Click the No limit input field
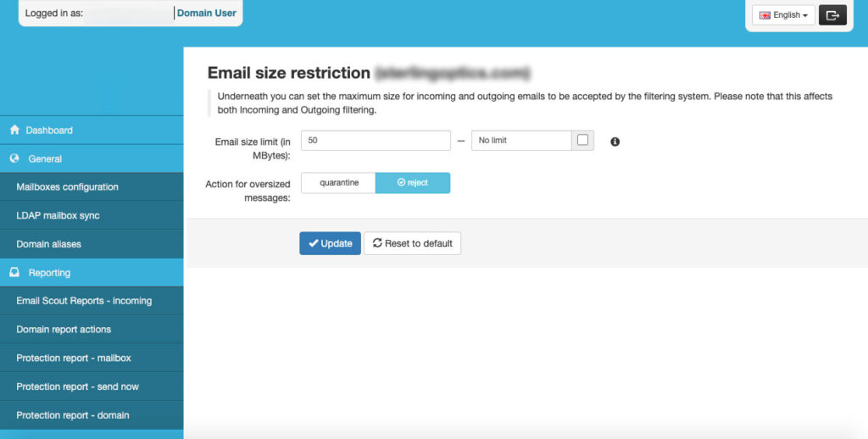The width and height of the screenshot is (868, 439). (521, 141)
